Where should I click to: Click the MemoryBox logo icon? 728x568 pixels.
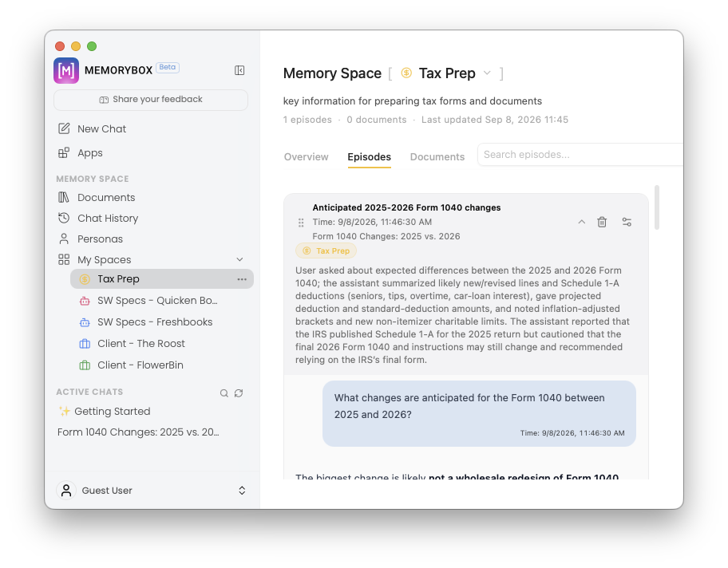point(66,70)
